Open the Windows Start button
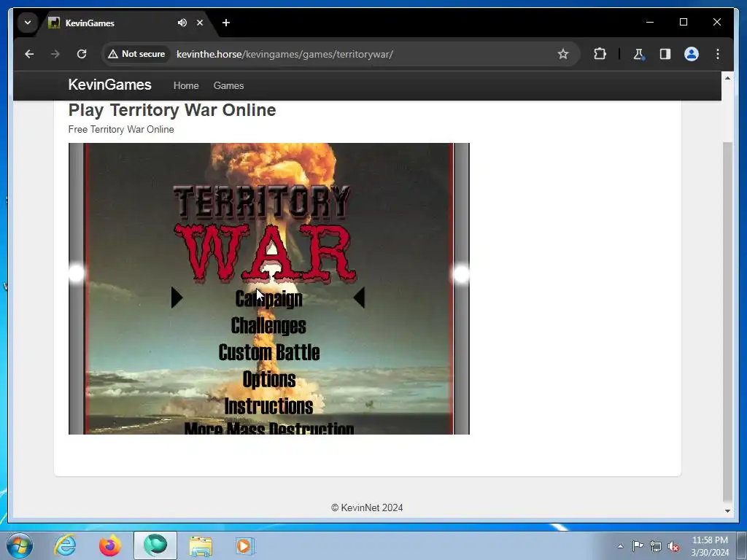Viewport: 747px width, 560px height. point(19,545)
